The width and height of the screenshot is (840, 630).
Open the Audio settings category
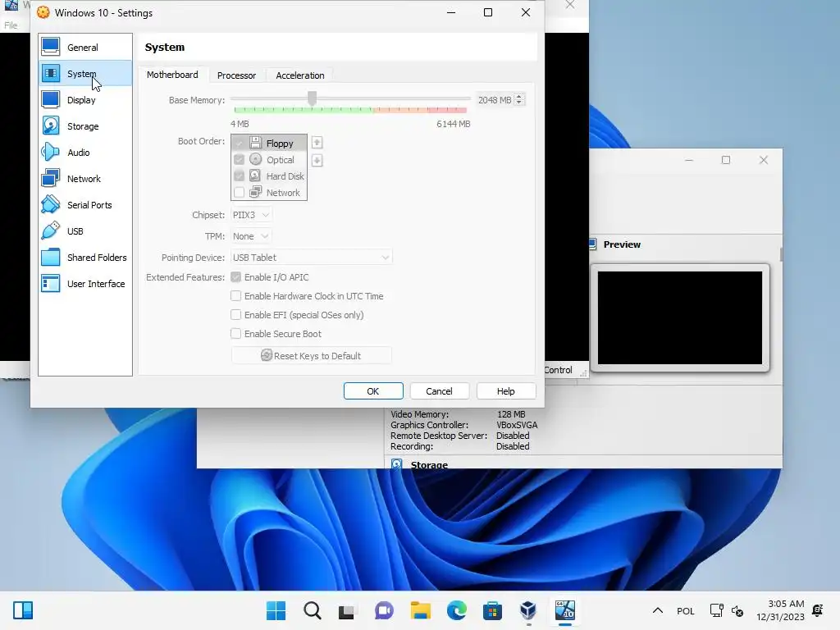[x=85, y=152]
